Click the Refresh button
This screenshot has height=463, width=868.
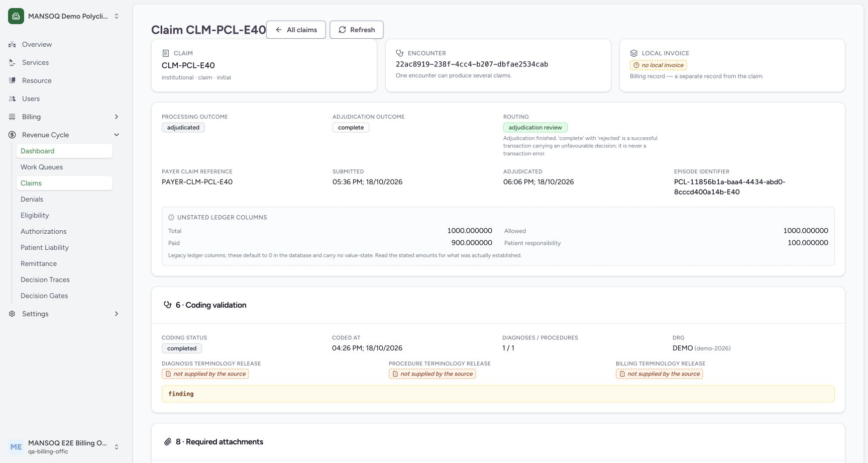click(x=357, y=30)
